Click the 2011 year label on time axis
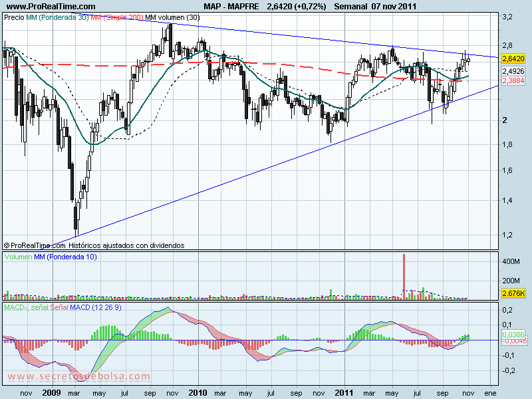Image resolution: width=532 pixels, height=399 pixels. pos(344,393)
